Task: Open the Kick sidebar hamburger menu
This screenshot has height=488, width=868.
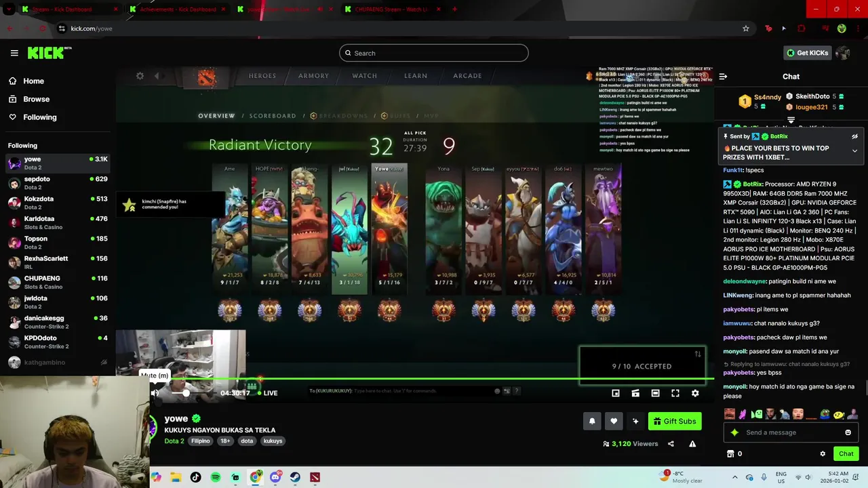Action: click(x=14, y=53)
